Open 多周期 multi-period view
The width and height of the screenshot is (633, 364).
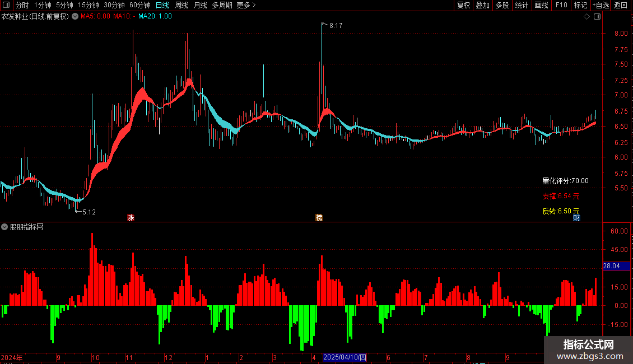[222, 5]
